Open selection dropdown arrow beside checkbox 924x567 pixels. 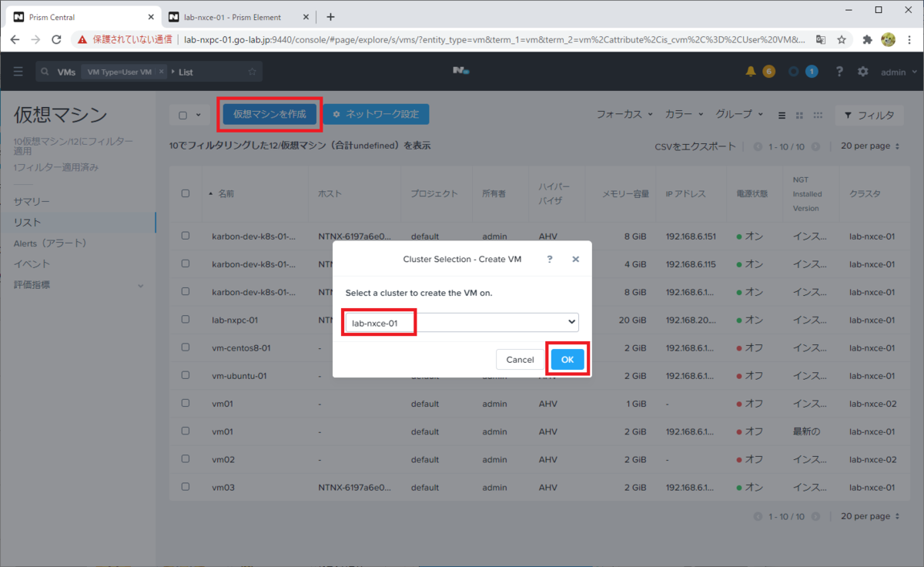click(198, 115)
